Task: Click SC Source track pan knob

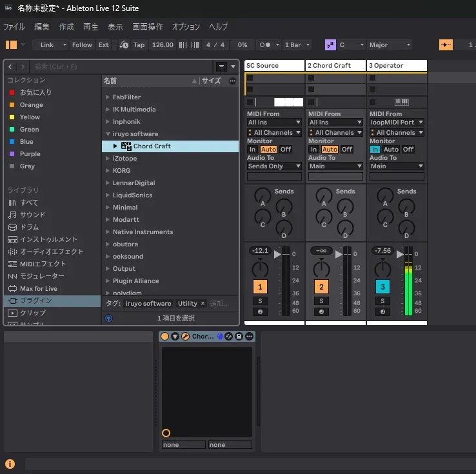Action: coord(260,268)
